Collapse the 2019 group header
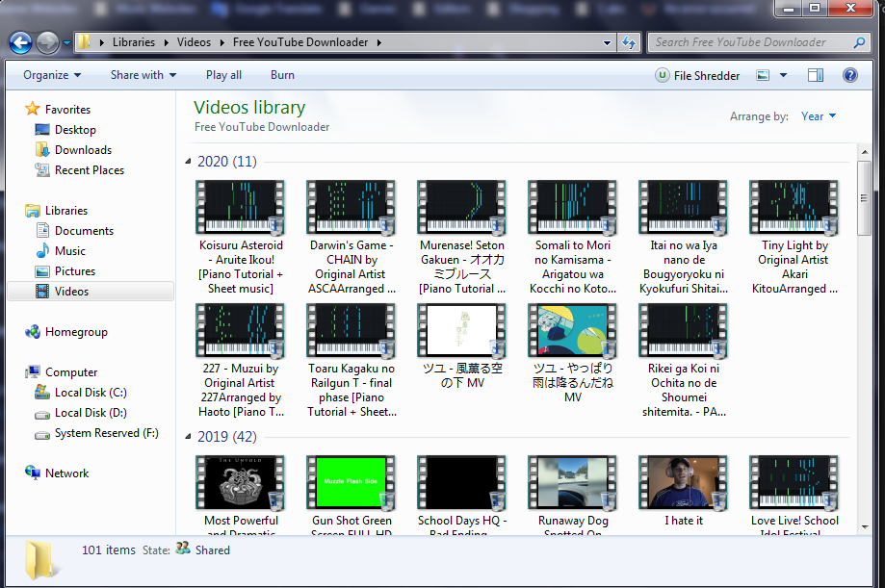885x588 pixels. point(188,437)
